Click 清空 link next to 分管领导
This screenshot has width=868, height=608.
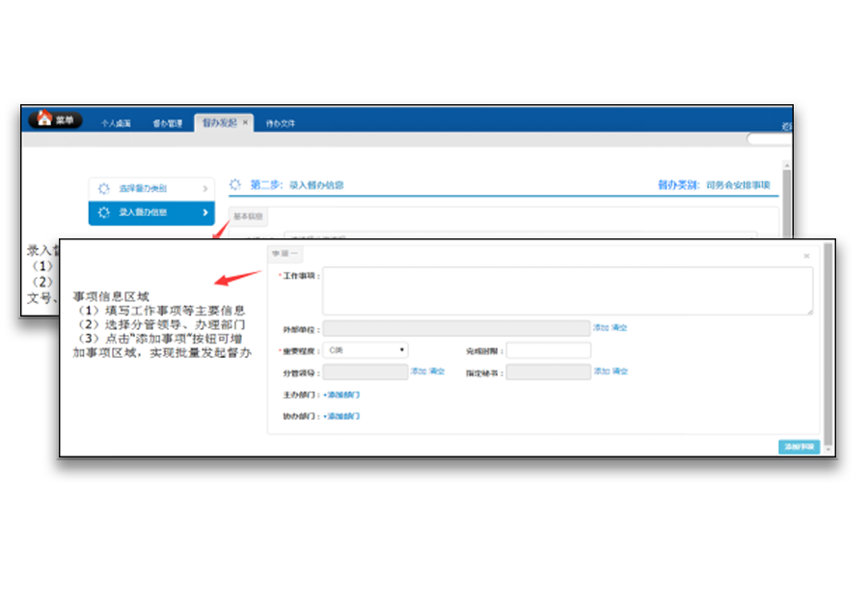click(x=437, y=372)
